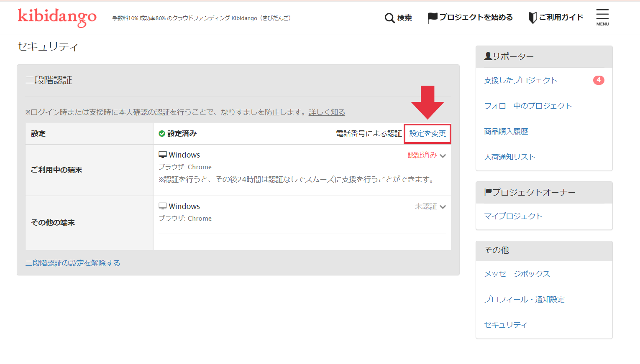Click the monitor icon beside Windows, その他の端末 row
This screenshot has height=364, width=640.
coord(163,206)
